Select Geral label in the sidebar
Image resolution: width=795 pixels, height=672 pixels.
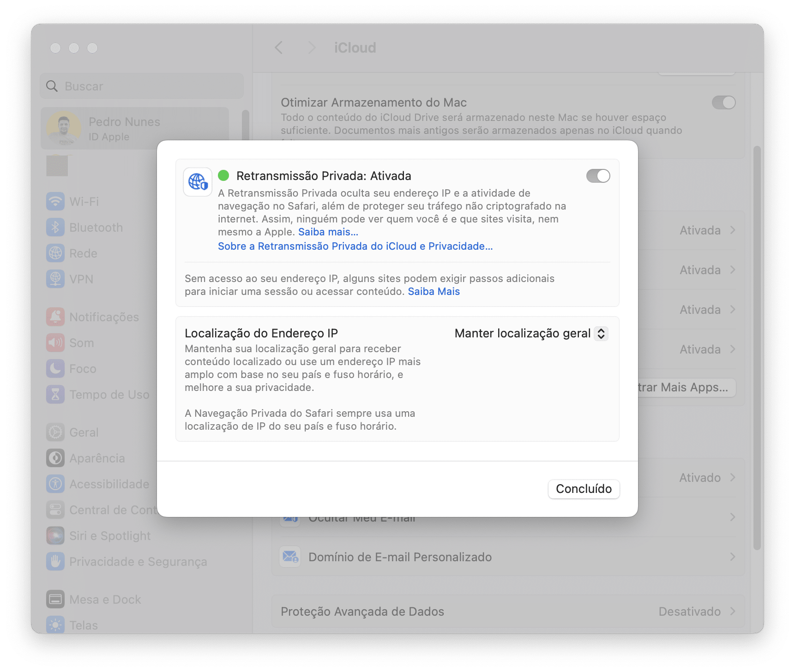84,432
